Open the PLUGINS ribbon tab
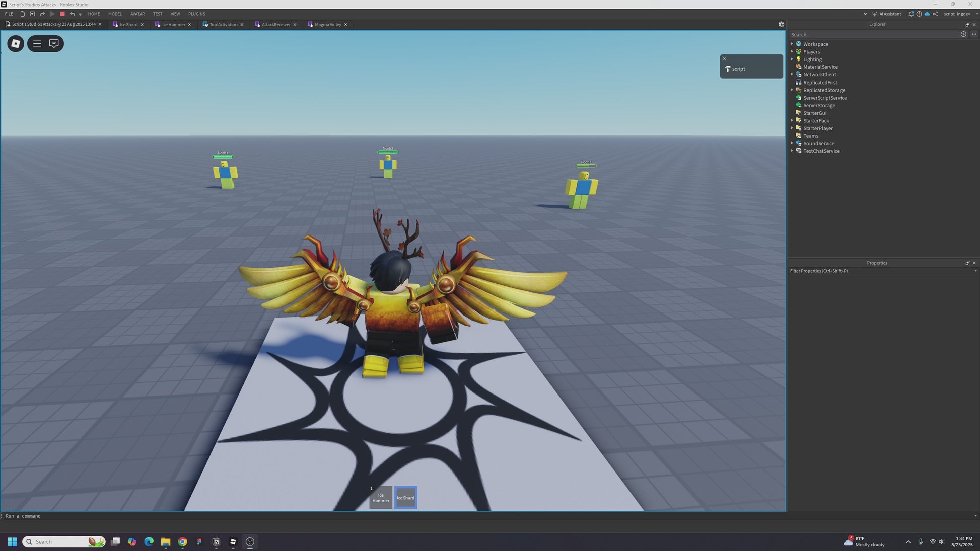The image size is (980, 551). pyautogui.click(x=196, y=14)
